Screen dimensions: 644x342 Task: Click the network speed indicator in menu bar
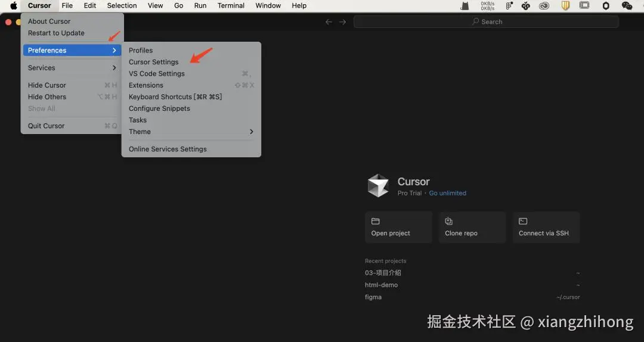pyautogui.click(x=488, y=6)
